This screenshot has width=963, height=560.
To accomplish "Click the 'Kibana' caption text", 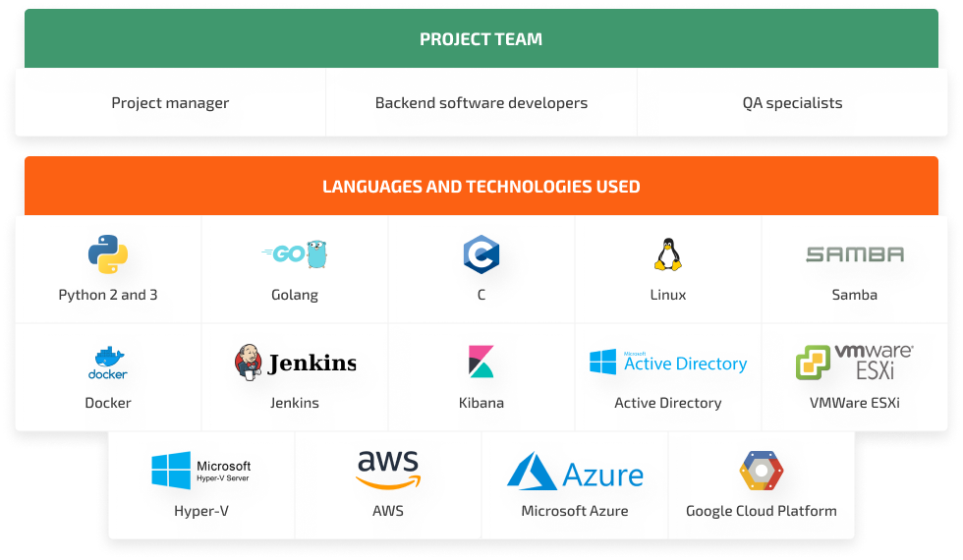I will [481, 403].
